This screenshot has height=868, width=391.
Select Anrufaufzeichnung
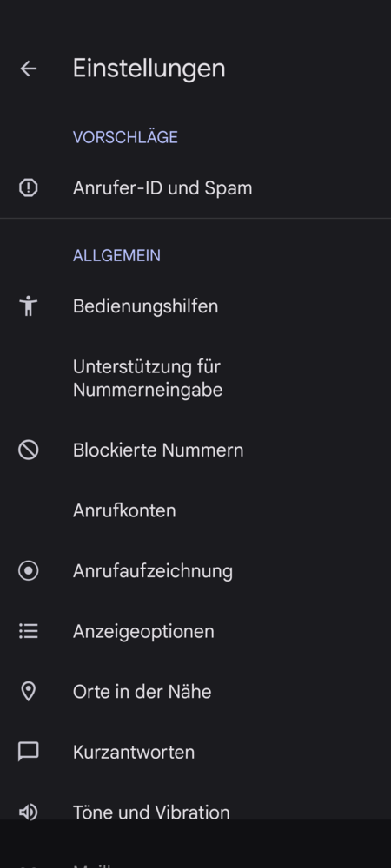tap(195, 571)
